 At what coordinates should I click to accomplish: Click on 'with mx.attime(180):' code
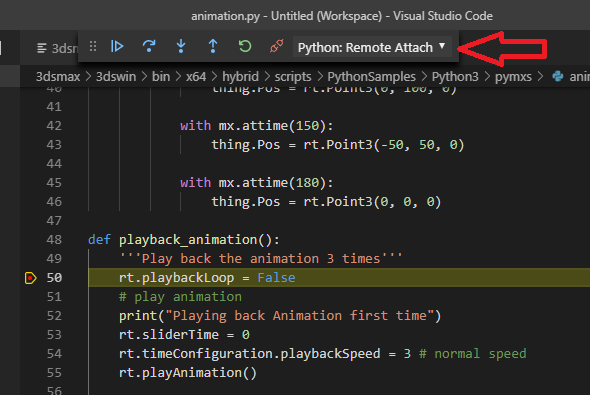click(257, 183)
